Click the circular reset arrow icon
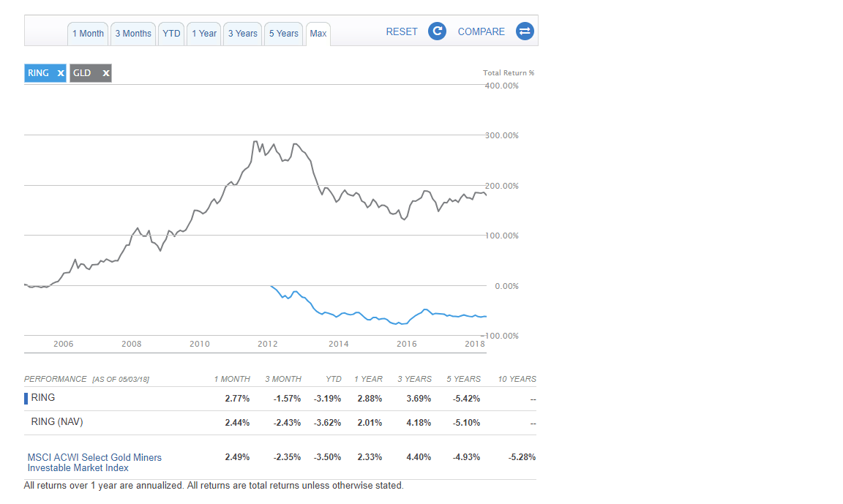The image size is (843, 504). tap(437, 31)
